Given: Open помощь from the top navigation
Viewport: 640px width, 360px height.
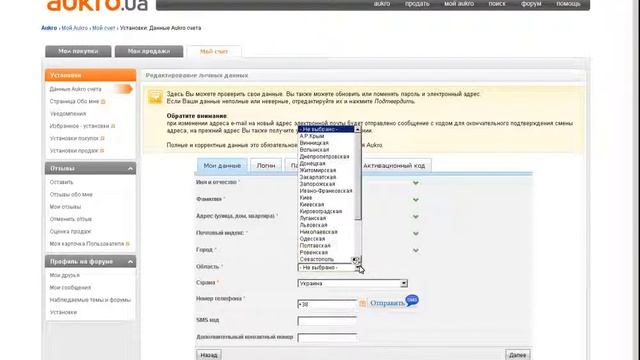Looking at the screenshot, I should (x=568, y=4).
